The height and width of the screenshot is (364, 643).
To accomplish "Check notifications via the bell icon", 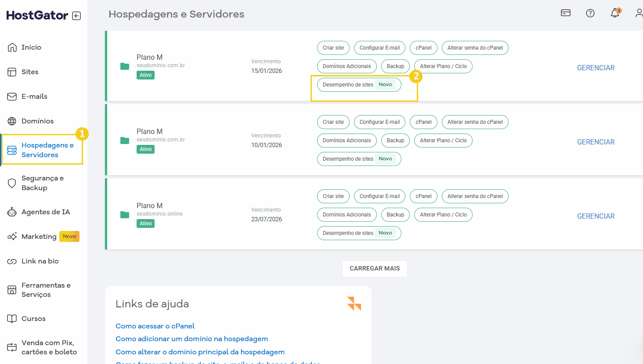I will (x=614, y=13).
